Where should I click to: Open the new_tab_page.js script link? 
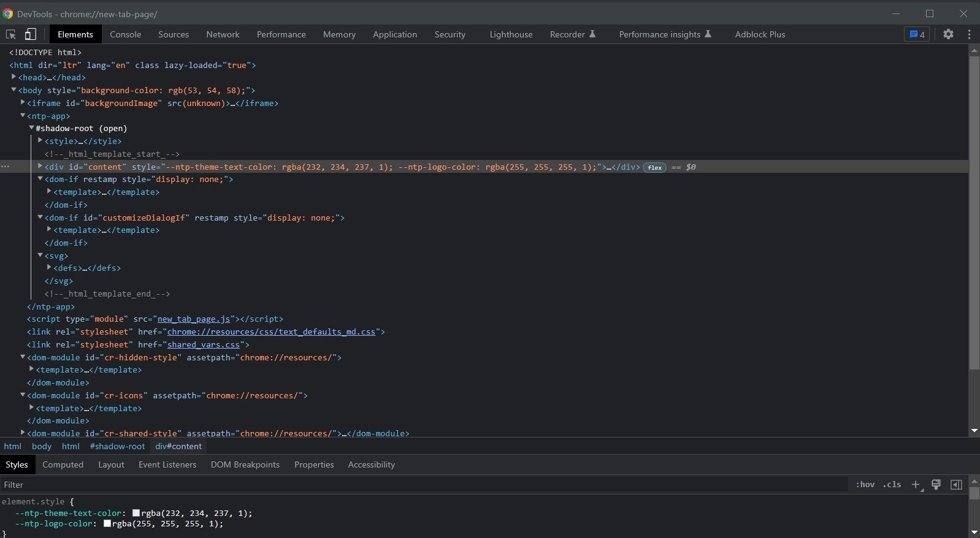click(194, 319)
